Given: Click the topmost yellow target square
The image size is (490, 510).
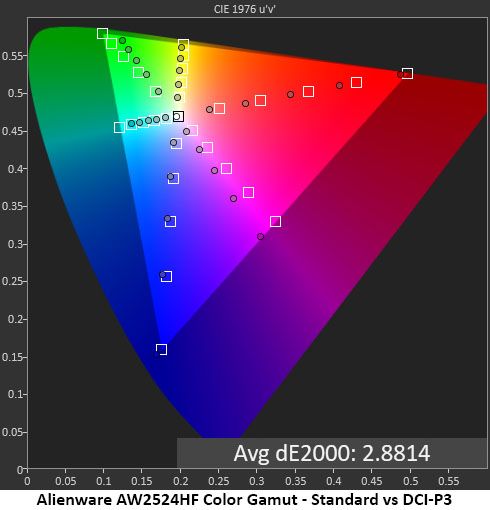Looking at the screenshot, I should (x=183, y=44).
